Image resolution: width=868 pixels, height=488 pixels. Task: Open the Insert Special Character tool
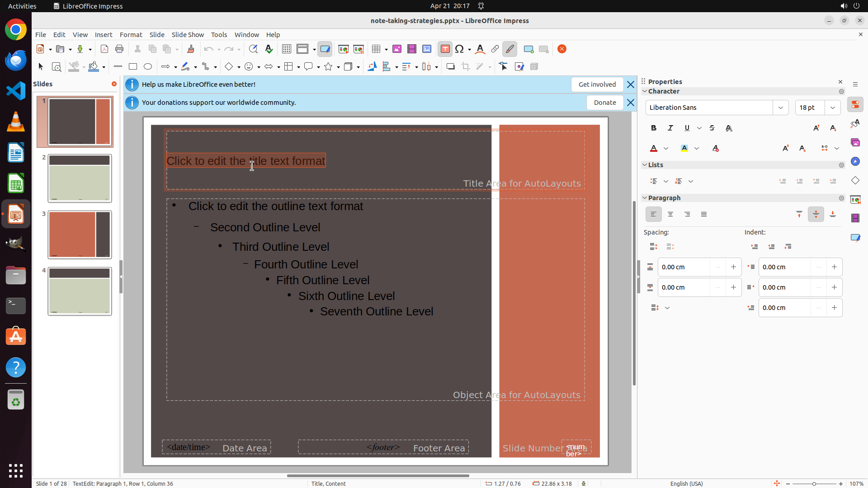coord(460,49)
